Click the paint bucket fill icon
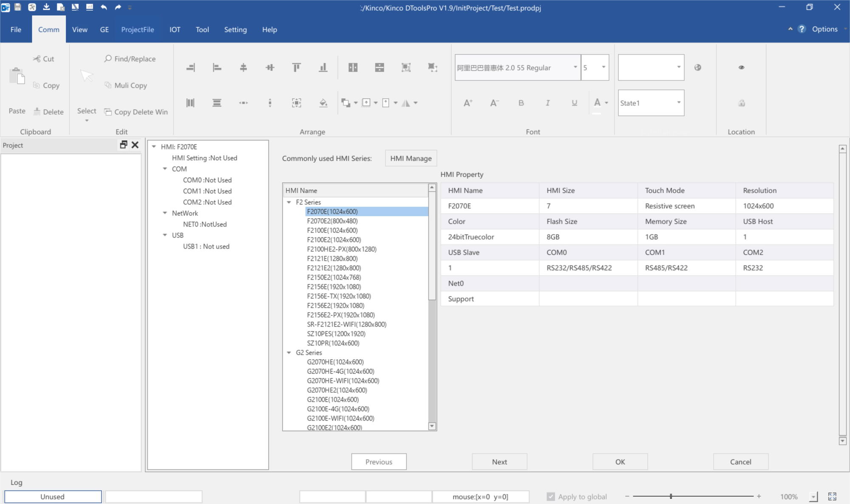Screen dimensions: 850x504 323,103
